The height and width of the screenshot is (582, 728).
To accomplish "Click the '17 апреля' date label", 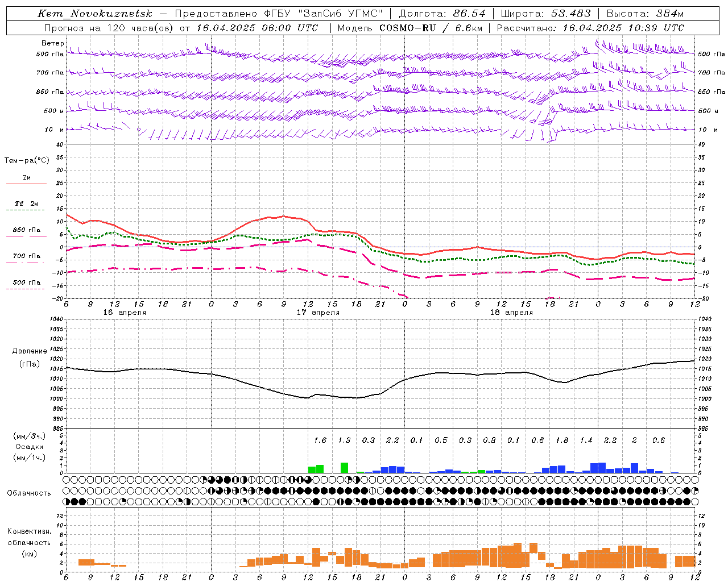I will pos(318,313).
